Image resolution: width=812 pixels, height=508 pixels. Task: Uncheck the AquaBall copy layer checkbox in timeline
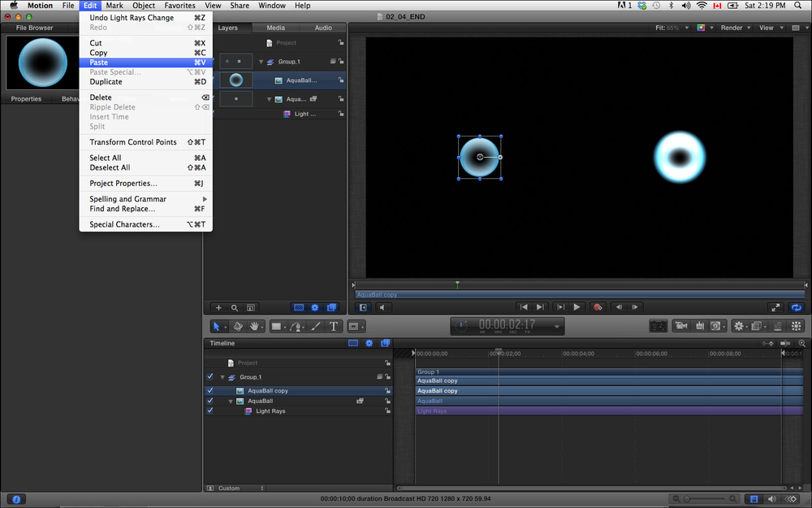[x=210, y=391]
